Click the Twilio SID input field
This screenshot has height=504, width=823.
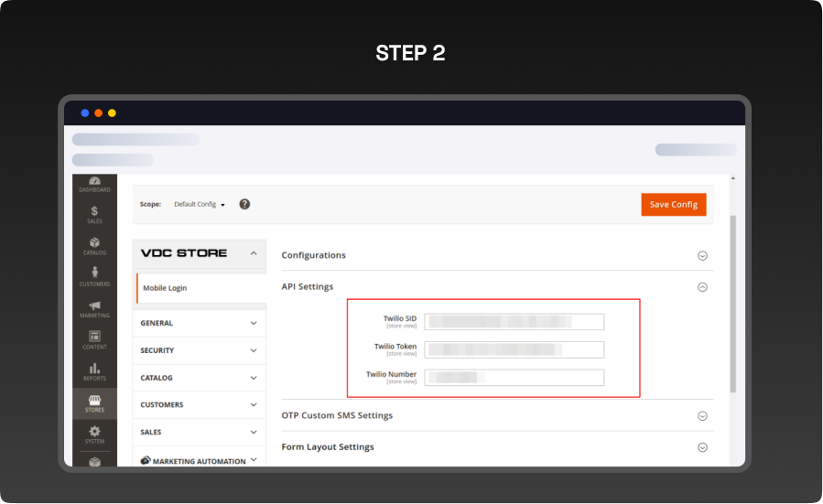click(x=514, y=321)
